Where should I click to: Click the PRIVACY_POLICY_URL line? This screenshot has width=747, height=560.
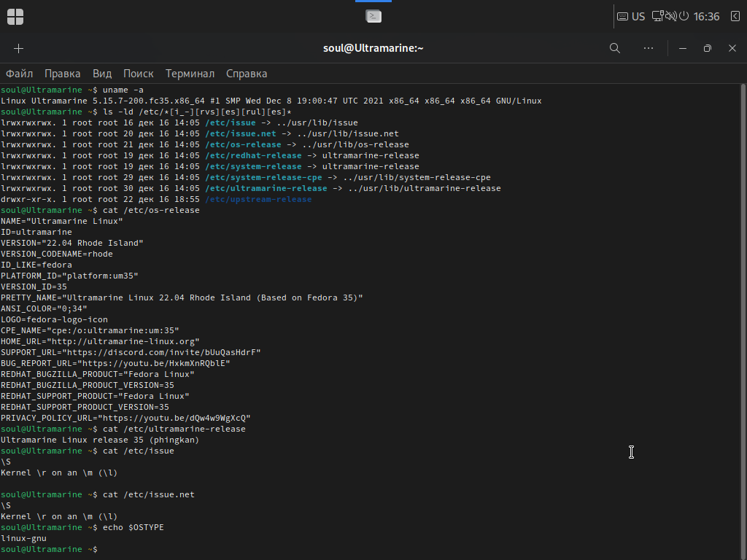125,419
